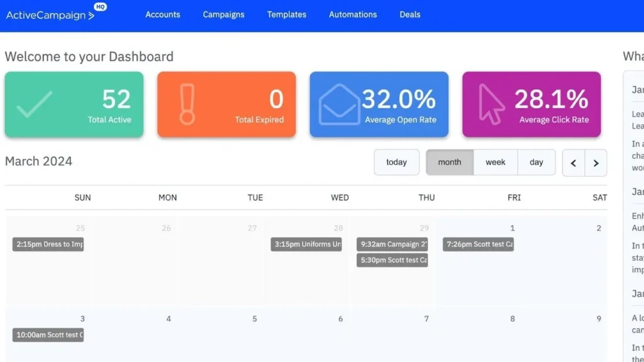This screenshot has width=644, height=362.
Task: Select the month view option
Action: pos(450,162)
